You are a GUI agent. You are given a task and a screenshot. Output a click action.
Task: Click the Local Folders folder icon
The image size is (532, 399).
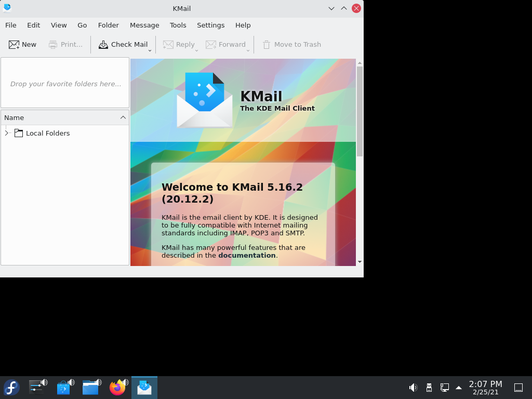point(19,133)
